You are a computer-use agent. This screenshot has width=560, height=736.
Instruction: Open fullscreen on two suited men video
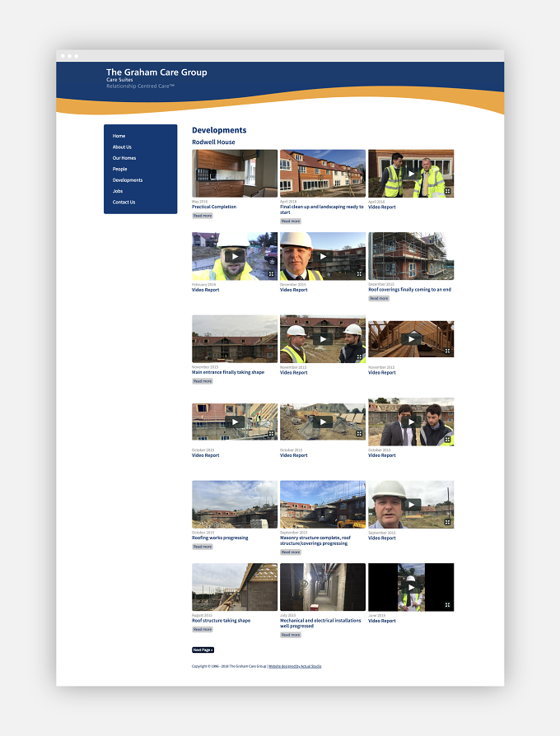pyautogui.click(x=447, y=440)
